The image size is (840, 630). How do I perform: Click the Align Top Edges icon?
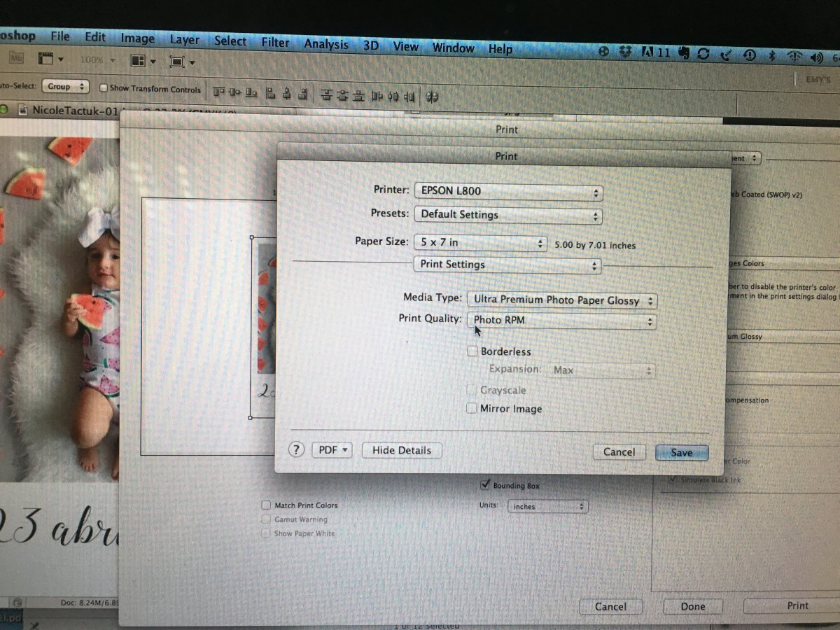pyautogui.click(x=219, y=92)
